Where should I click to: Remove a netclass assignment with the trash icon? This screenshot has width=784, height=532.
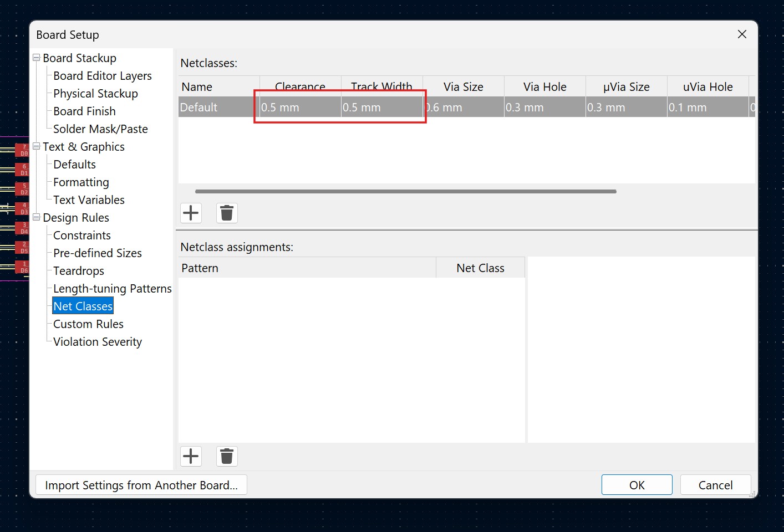[x=227, y=456]
